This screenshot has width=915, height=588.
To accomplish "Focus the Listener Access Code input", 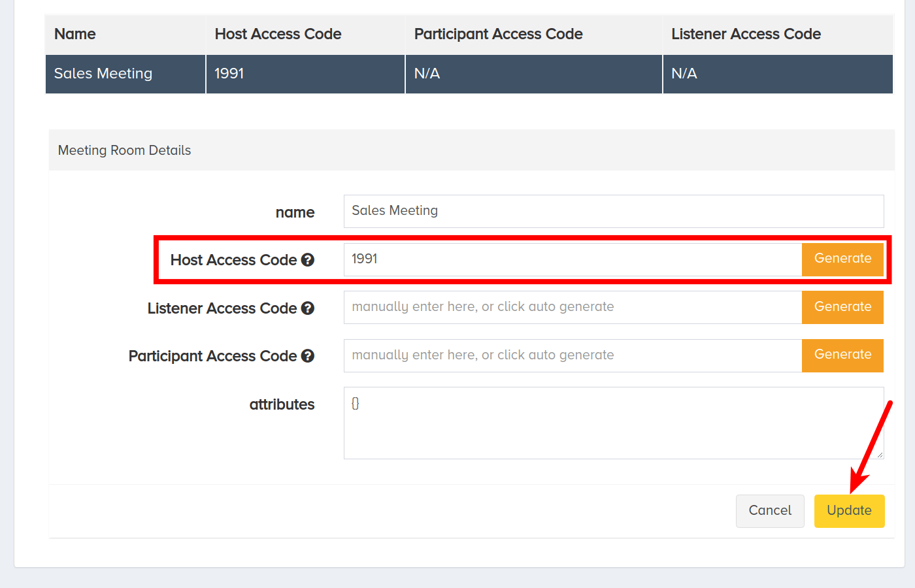I will click(x=573, y=307).
